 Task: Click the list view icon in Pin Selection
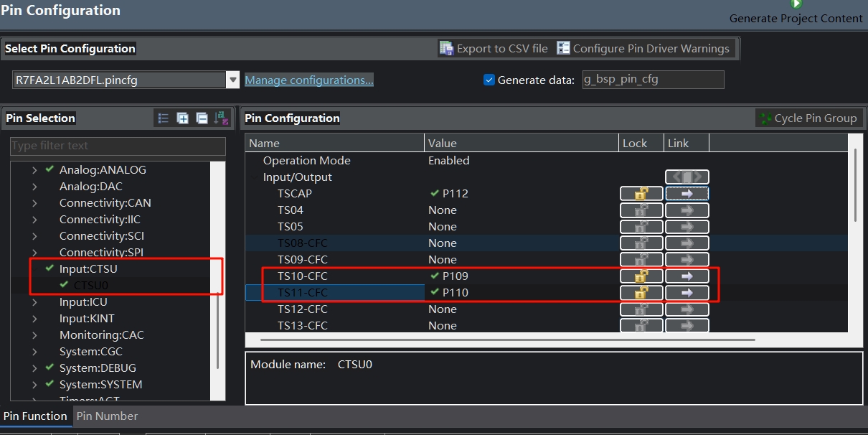point(164,118)
